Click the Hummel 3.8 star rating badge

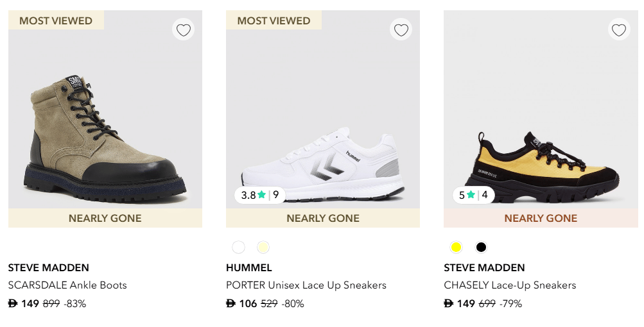(x=260, y=195)
